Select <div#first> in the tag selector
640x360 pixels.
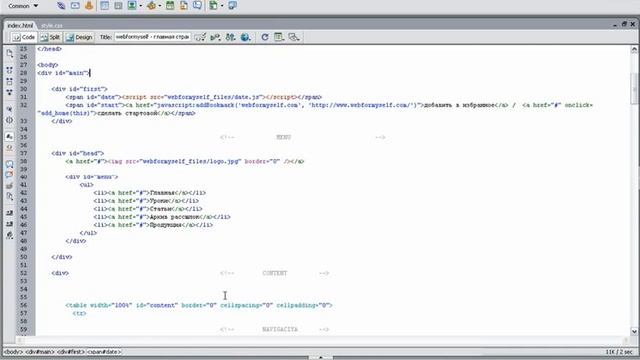[x=71, y=352]
